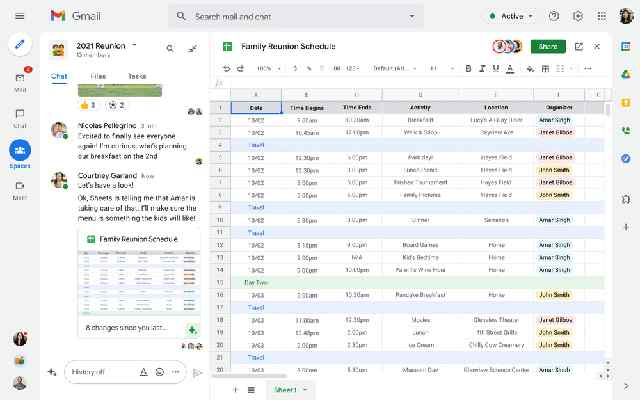Toggle italic formatting in the Sheets toolbar
This screenshot has height=400, width=640.
(482, 69)
